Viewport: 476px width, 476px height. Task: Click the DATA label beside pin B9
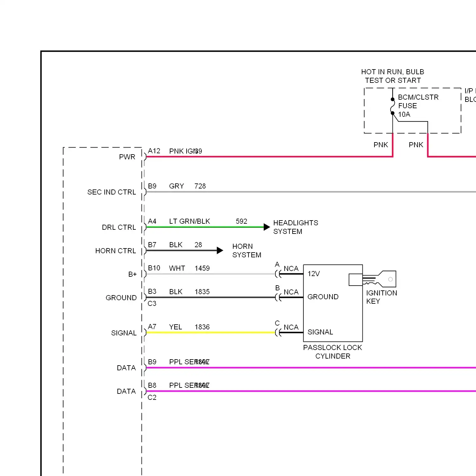pos(126,368)
